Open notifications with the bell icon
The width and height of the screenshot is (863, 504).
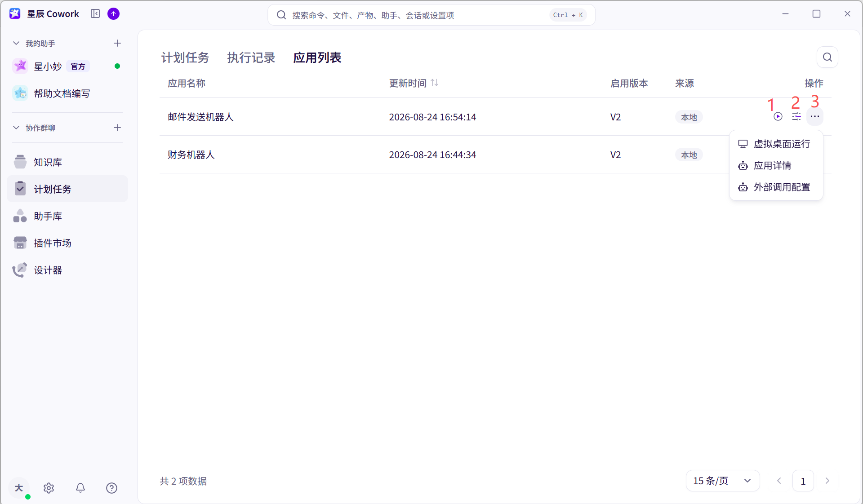[x=80, y=488]
